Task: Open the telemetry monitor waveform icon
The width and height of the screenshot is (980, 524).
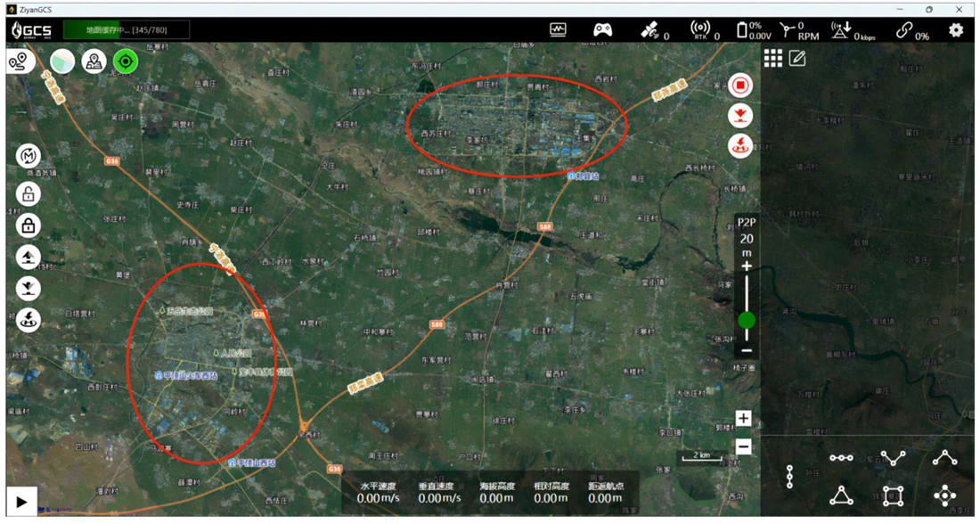Action: 558,29
